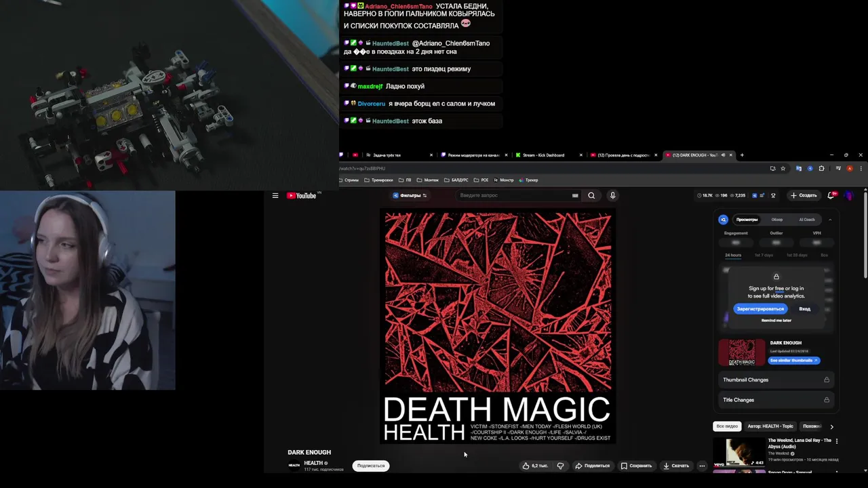Open See similar thumbnails link
The width and height of the screenshot is (868, 488).
pyautogui.click(x=794, y=361)
